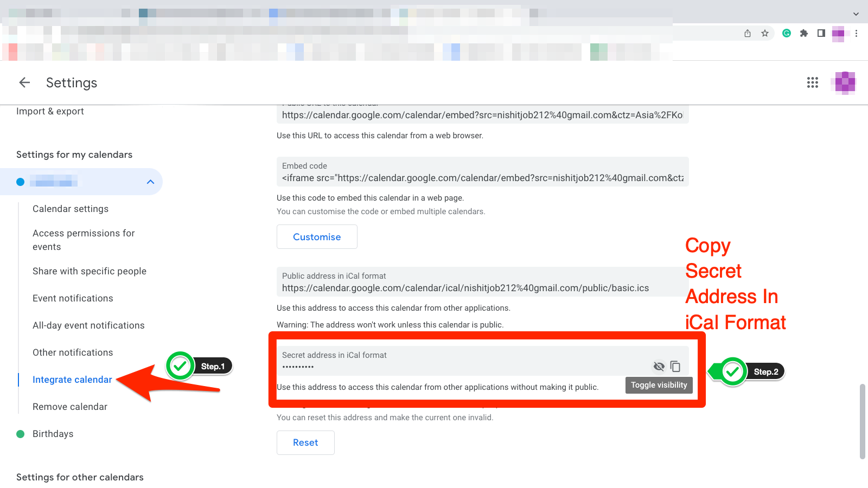Select Integrate calendar in the sidebar
The width and height of the screenshot is (868, 488).
(72, 379)
